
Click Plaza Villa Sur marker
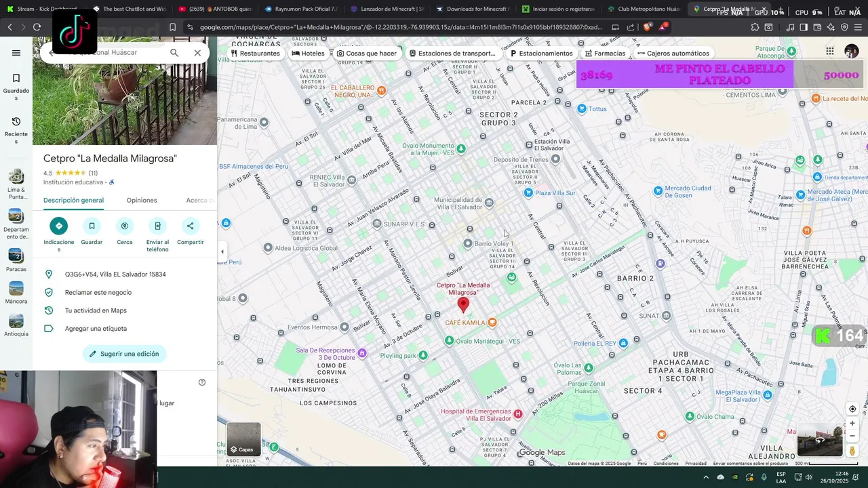(x=528, y=193)
